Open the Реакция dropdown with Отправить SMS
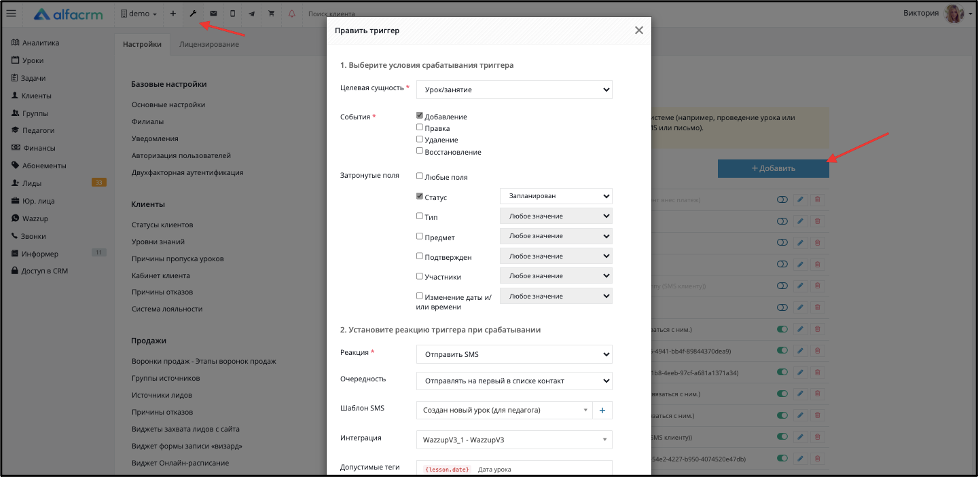This screenshot has height=479, width=979. coord(514,354)
